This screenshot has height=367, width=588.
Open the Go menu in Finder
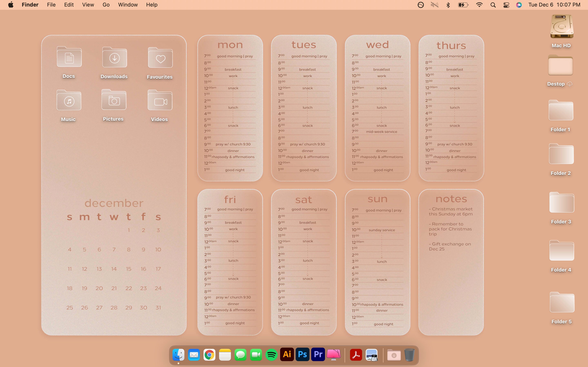(x=106, y=5)
